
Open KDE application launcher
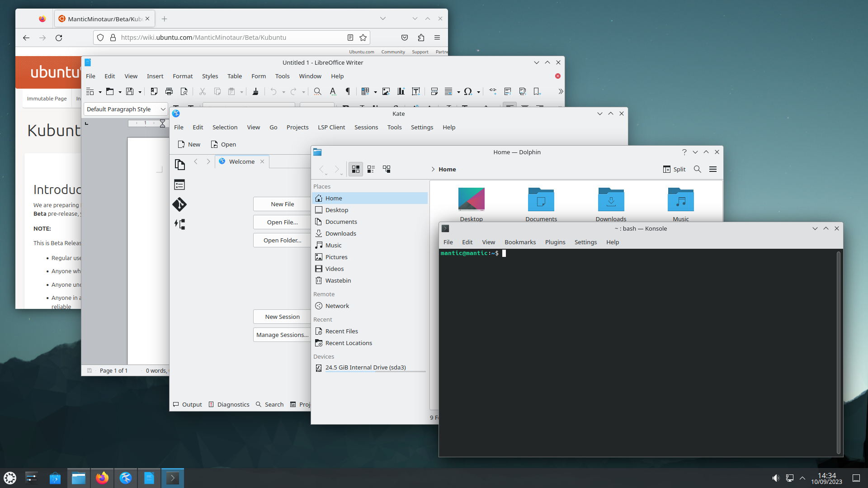[10, 478]
